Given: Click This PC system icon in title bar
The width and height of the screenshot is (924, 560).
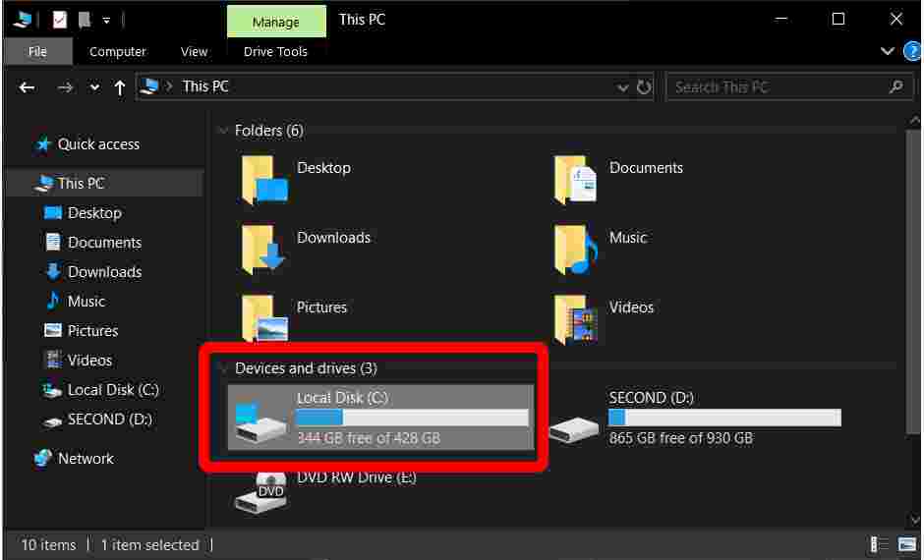Looking at the screenshot, I should (23, 20).
